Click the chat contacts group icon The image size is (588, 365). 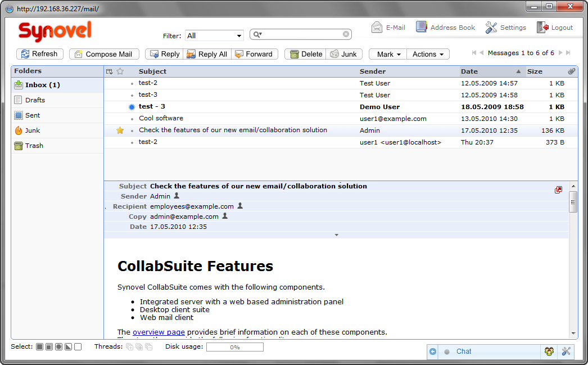tap(549, 352)
